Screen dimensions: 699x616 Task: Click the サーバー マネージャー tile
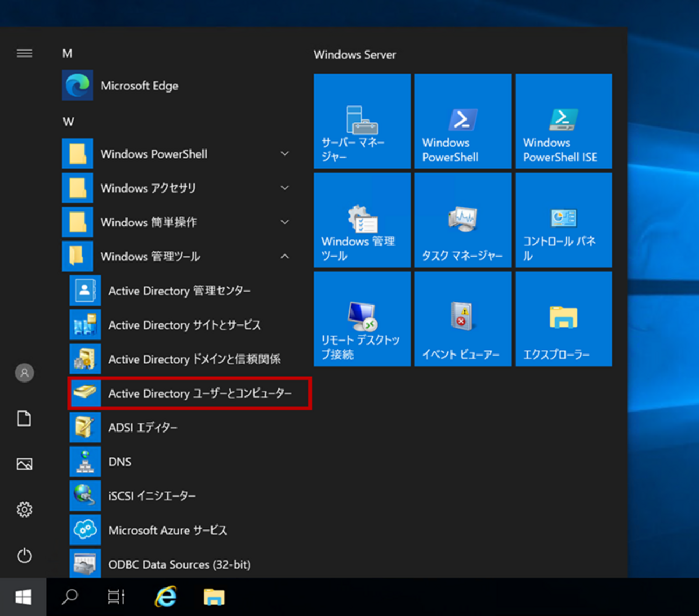click(362, 122)
